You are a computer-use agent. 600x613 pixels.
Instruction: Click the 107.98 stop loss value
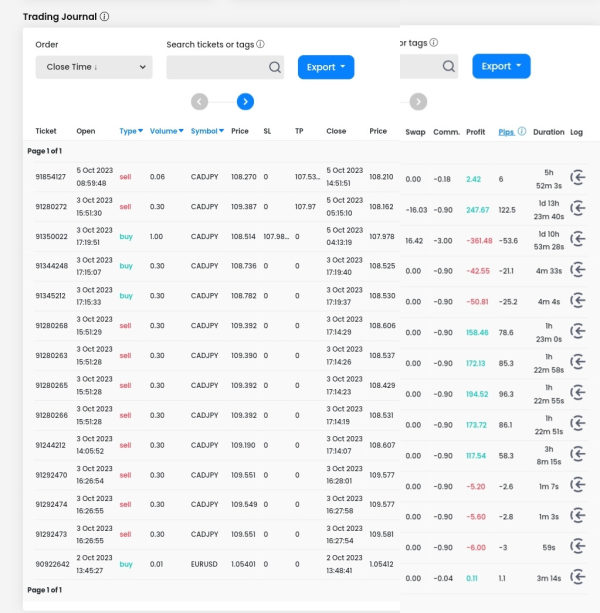[x=276, y=237]
